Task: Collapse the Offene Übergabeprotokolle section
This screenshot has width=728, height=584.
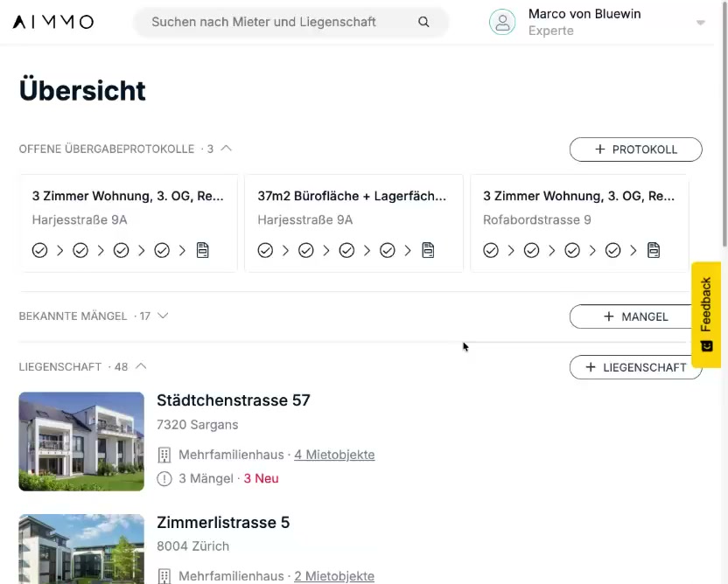Action: [227, 149]
